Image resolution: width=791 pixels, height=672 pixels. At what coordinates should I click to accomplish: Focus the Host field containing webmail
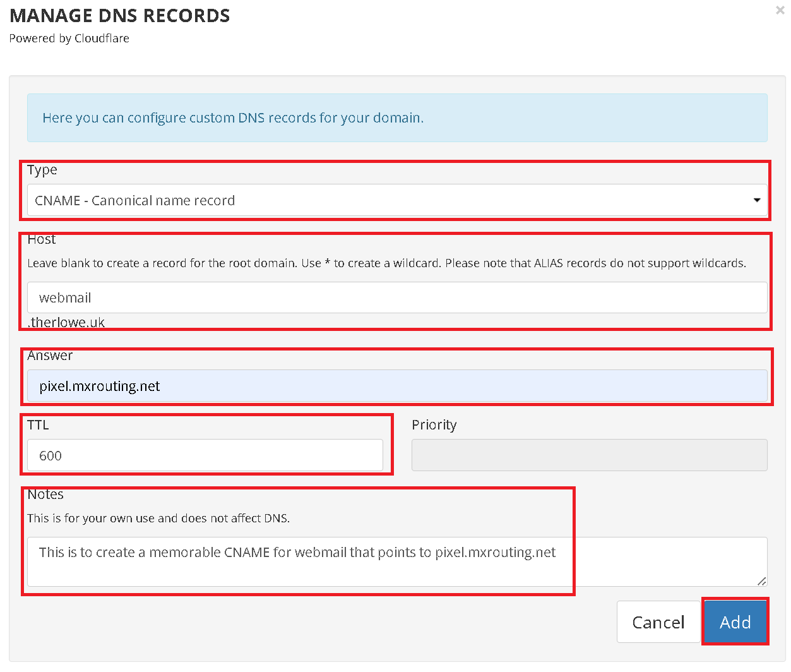[397, 297]
